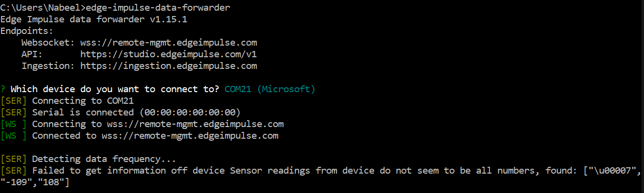Select the COM21 (Microsoft) device answer
The image size is (644, 193).
coord(270,89)
